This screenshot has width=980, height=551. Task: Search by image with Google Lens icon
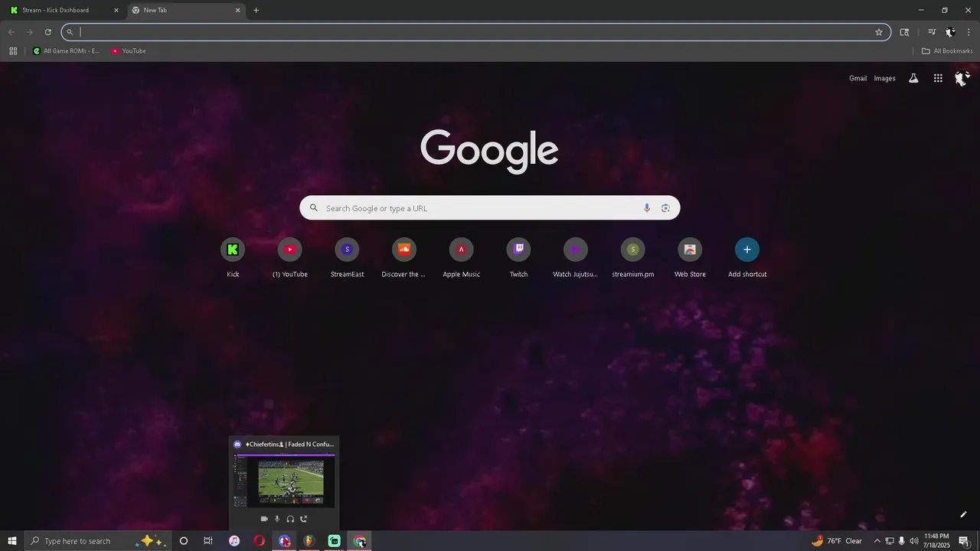click(665, 208)
